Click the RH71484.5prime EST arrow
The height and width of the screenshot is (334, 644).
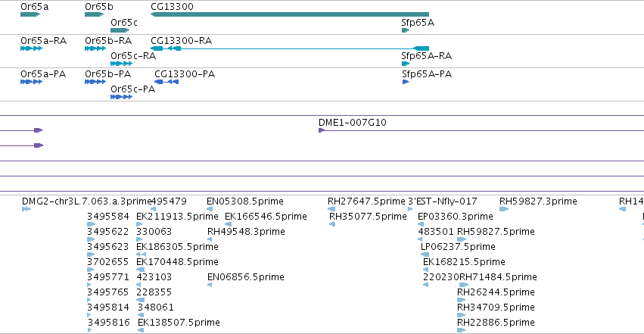tap(464, 285)
